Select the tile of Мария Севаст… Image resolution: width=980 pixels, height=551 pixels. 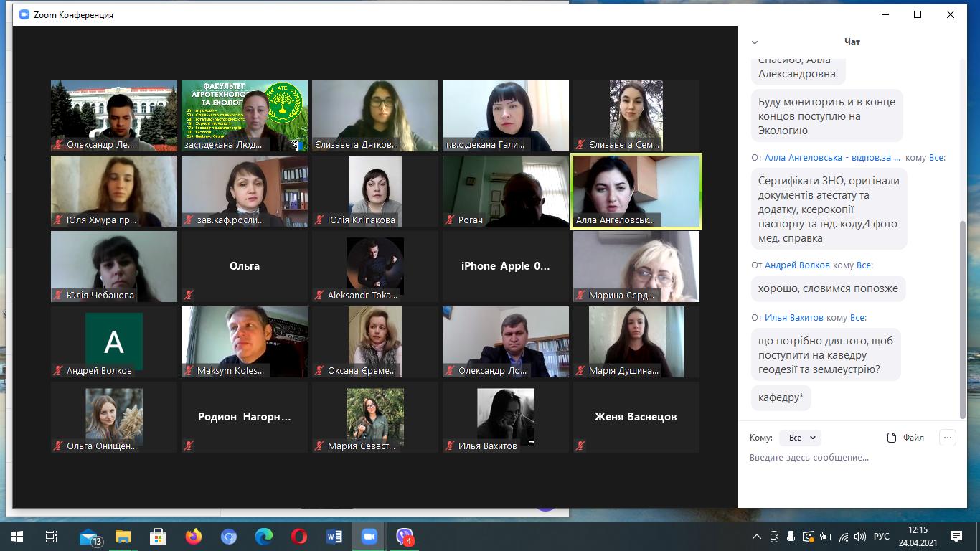pyautogui.click(x=375, y=417)
